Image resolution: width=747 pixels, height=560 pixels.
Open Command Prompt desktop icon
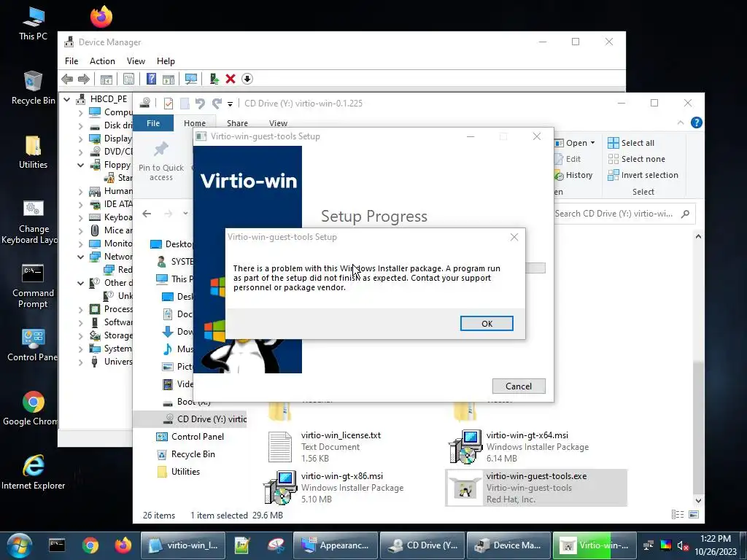point(33,287)
